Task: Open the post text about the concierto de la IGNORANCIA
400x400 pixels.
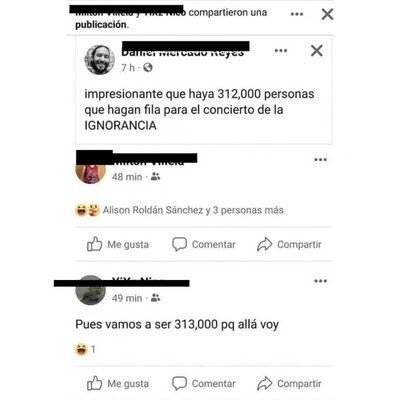Action: pyautogui.click(x=199, y=110)
